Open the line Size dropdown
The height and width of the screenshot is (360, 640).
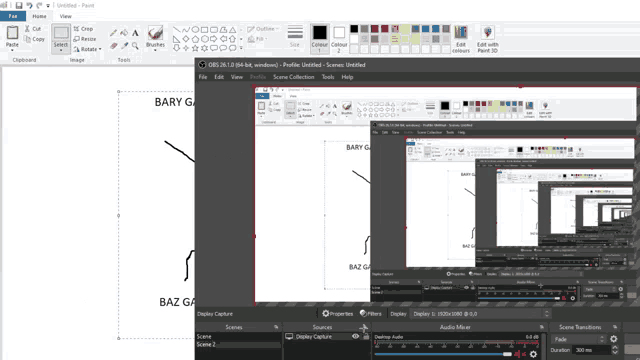click(295, 36)
